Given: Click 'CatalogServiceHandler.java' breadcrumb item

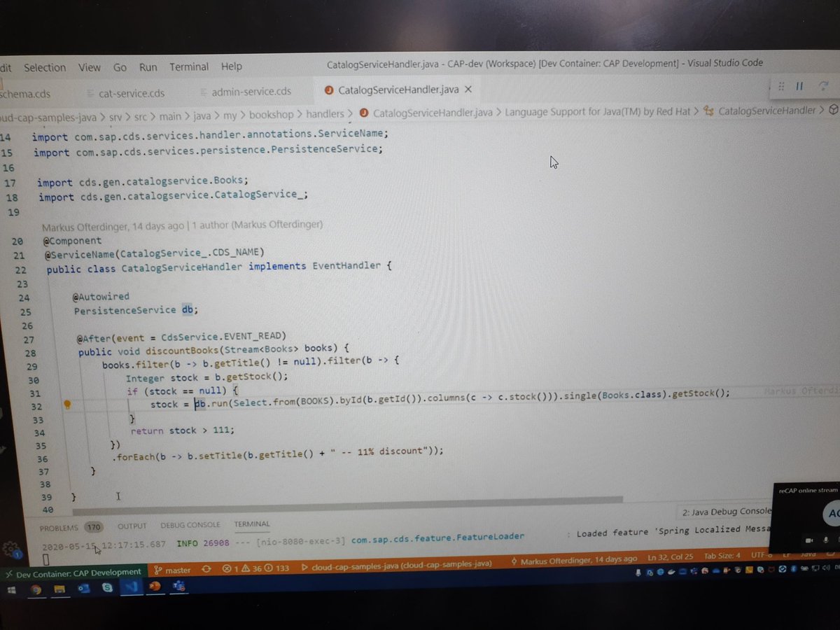Looking at the screenshot, I should click(433, 112).
